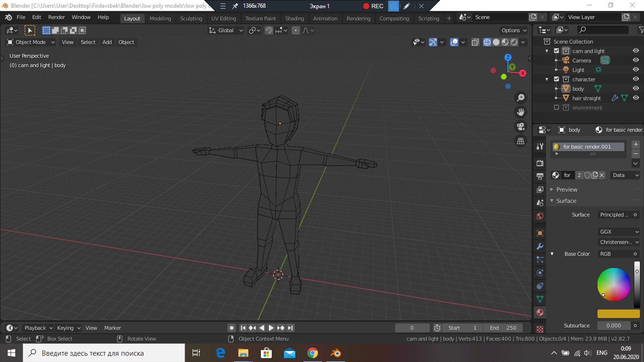
Task: Add a new material slot plus button
Action: click(x=636, y=144)
